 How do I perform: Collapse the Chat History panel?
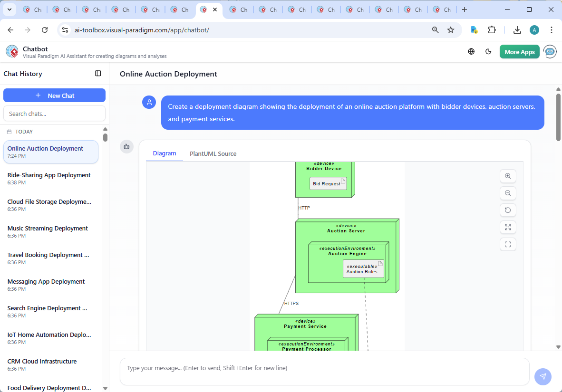pyautogui.click(x=98, y=73)
